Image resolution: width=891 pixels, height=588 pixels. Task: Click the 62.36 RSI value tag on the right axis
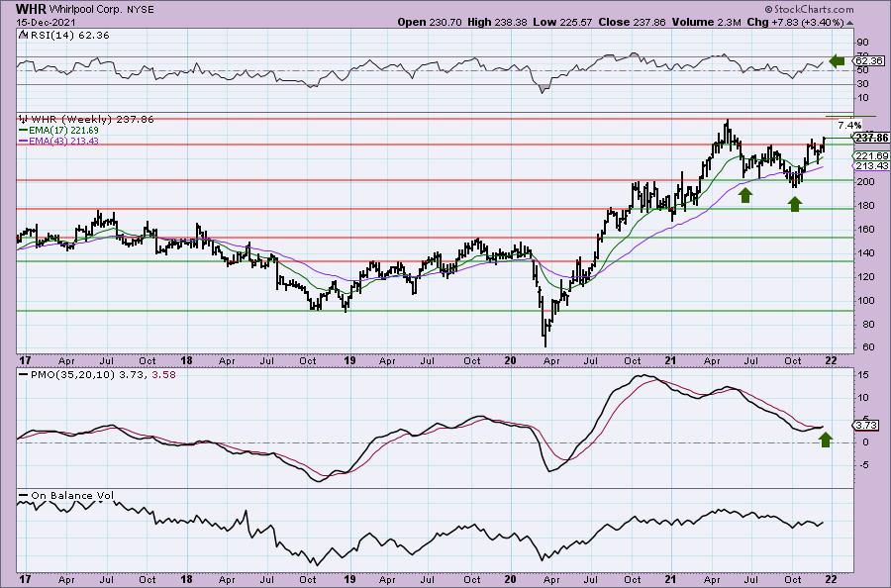click(869, 60)
